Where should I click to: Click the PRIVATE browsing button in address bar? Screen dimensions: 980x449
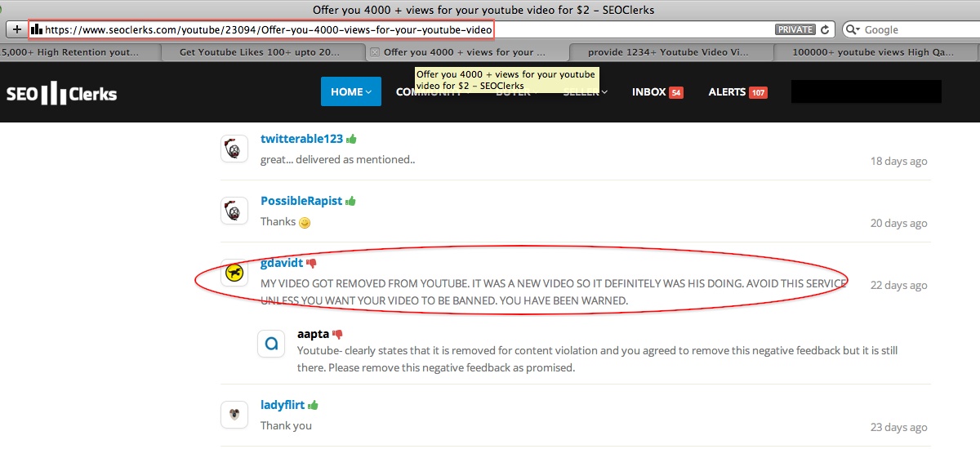point(795,29)
